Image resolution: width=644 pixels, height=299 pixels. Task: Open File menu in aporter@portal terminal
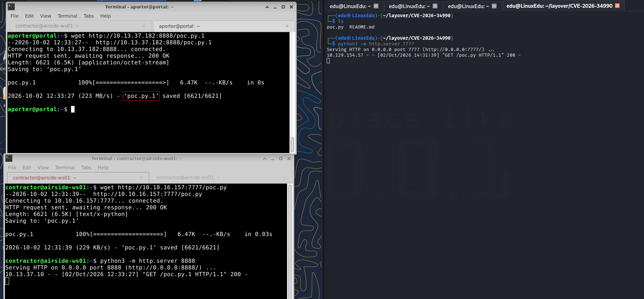pyautogui.click(x=14, y=16)
